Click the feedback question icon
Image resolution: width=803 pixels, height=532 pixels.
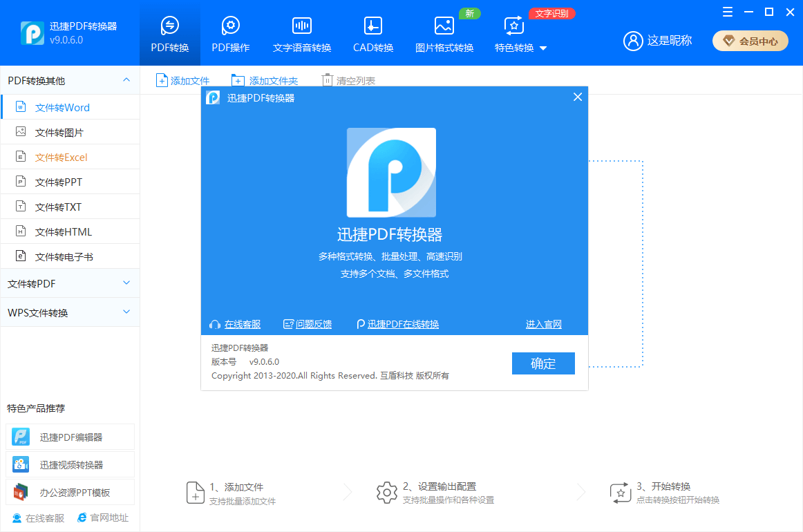click(x=288, y=325)
